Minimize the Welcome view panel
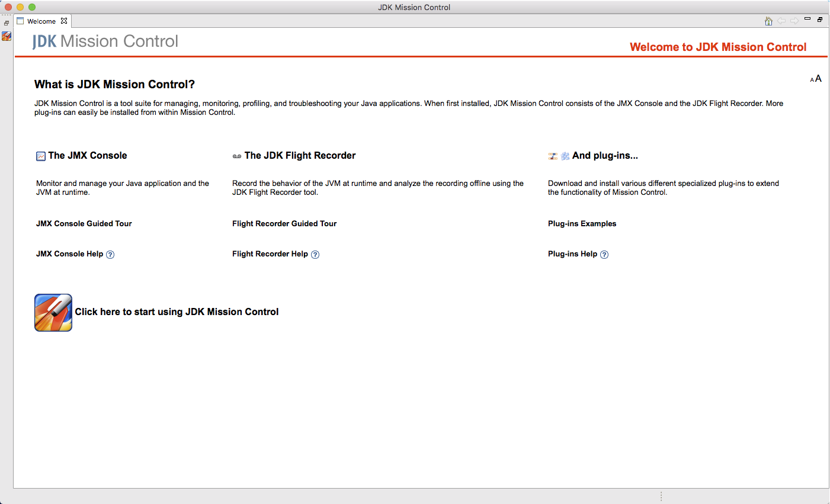 [x=807, y=19]
